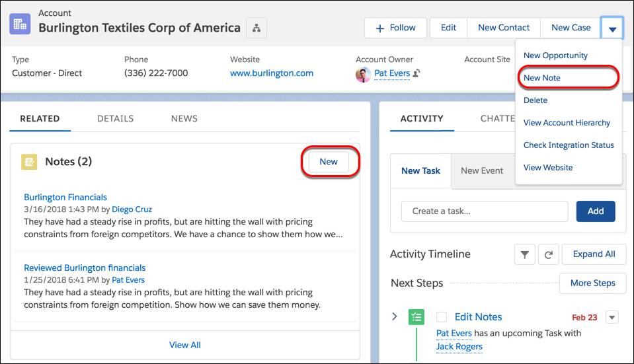Image resolution: width=634 pixels, height=364 pixels.
Task: Filter the Activity Timeline
Action: pyautogui.click(x=524, y=254)
